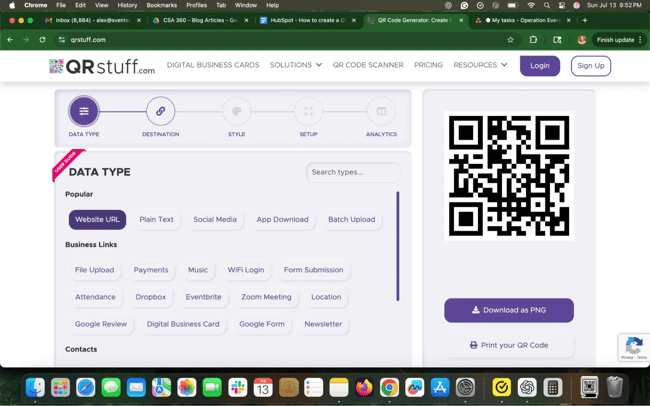
Task: Open Messages from the Dock
Action: pos(111,388)
